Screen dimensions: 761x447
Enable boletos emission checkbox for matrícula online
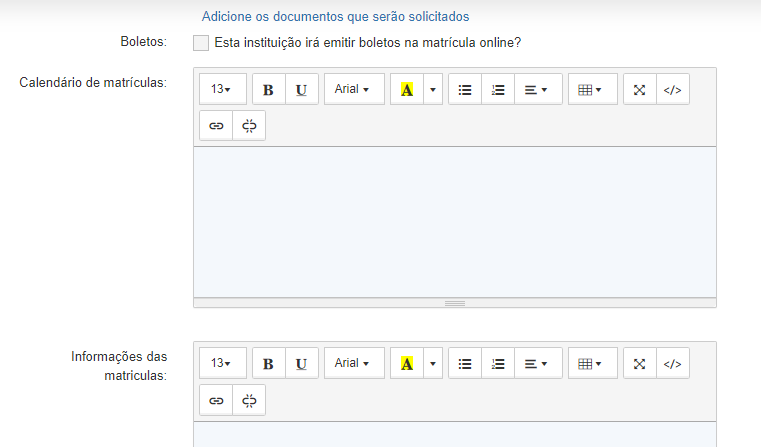click(x=201, y=43)
